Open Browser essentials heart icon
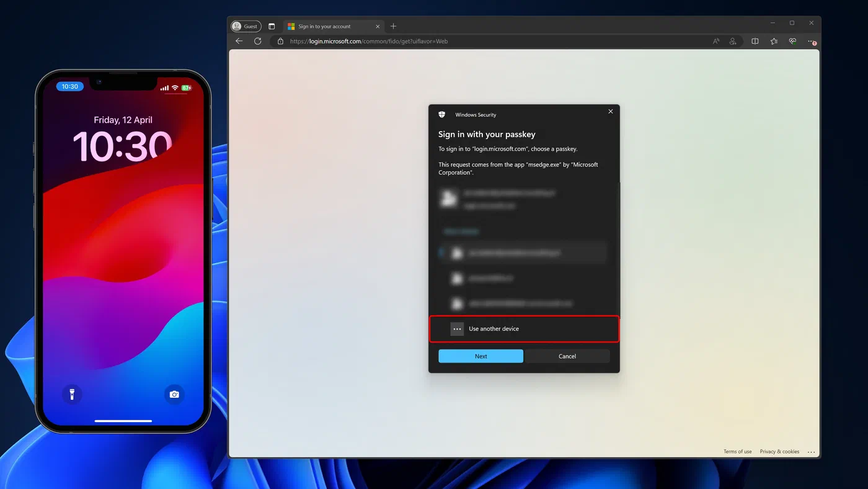Image resolution: width=868 pixels, height=489 pixels. tap(792, 42)
